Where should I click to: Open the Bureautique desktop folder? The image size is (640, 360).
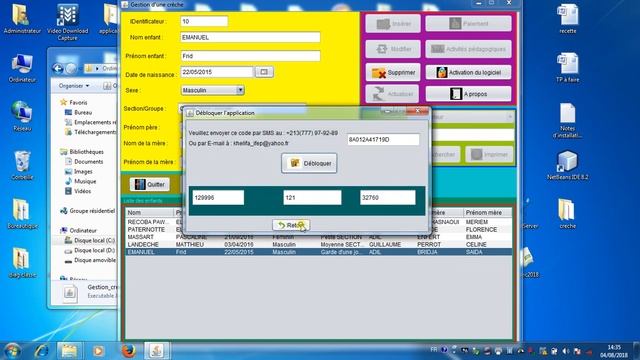tap(22, 213)
